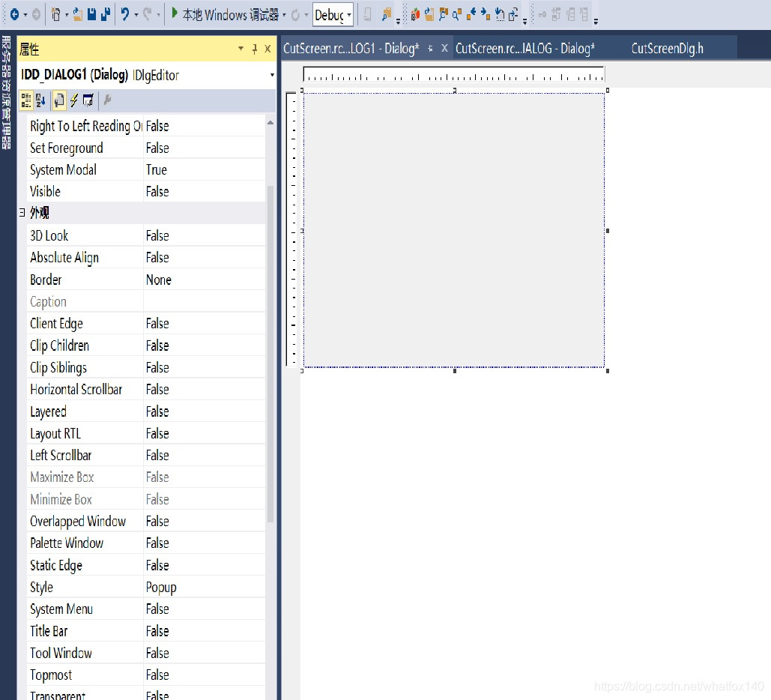Click the dialog's bottom-right corner resize handle
Screen dimensions: 771x700
click(608, 371)
